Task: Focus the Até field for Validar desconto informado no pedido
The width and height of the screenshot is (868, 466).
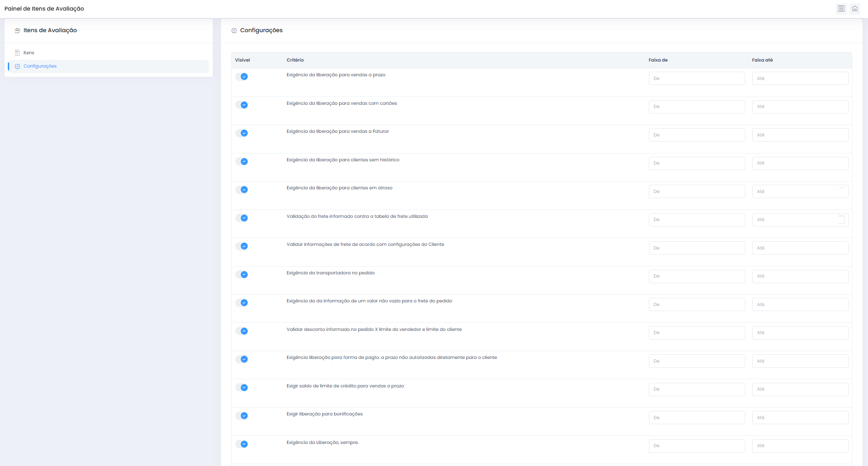Action: point(800,333)
